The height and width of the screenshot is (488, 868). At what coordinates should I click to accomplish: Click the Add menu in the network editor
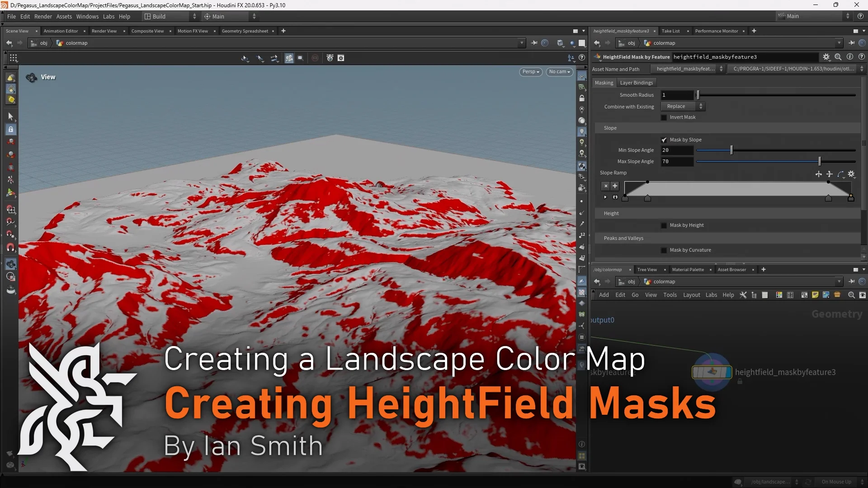pyautogui.click(x=604, y=295)
